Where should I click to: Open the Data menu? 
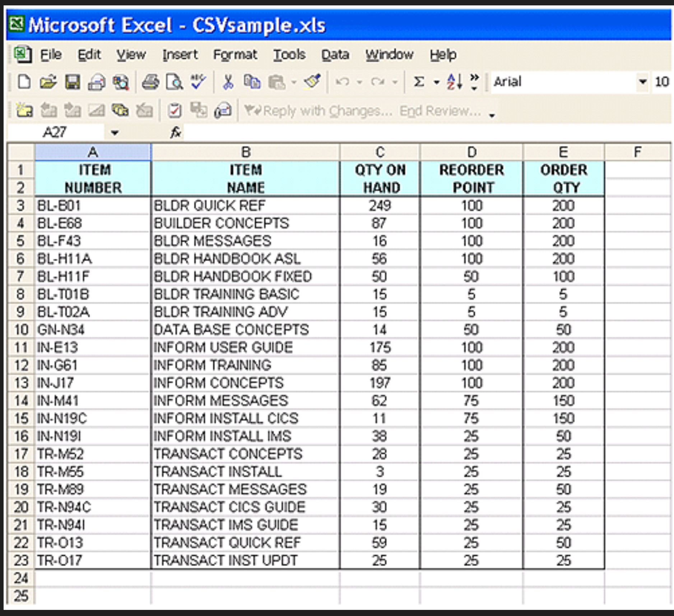point(335,55)
